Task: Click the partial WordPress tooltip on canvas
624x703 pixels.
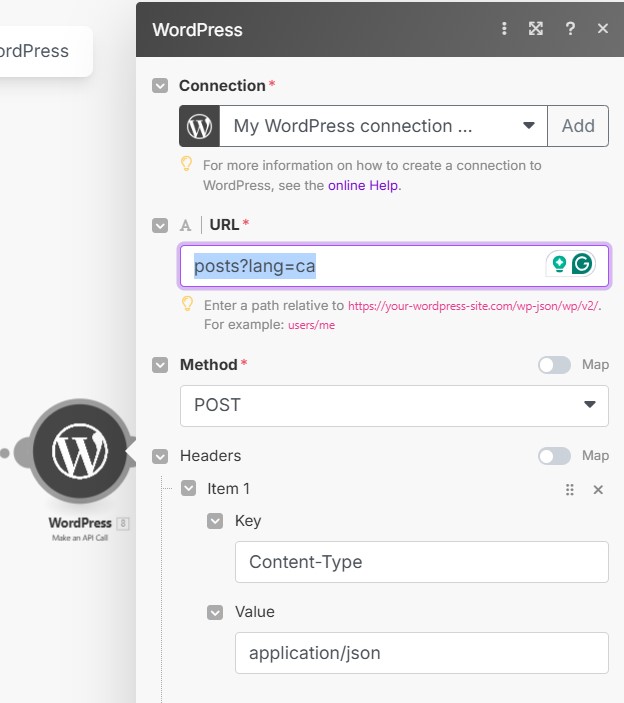Action: pyautogui.click(x=45, y=51)
